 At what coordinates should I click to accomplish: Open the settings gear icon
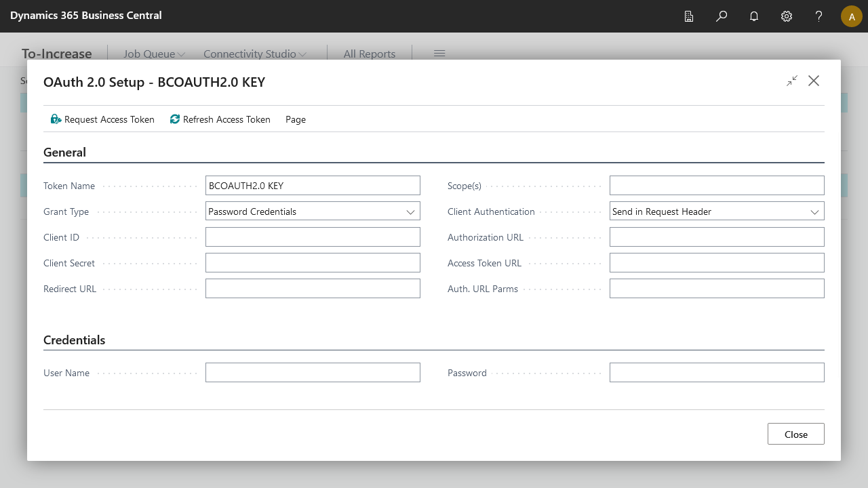point(787,16)
